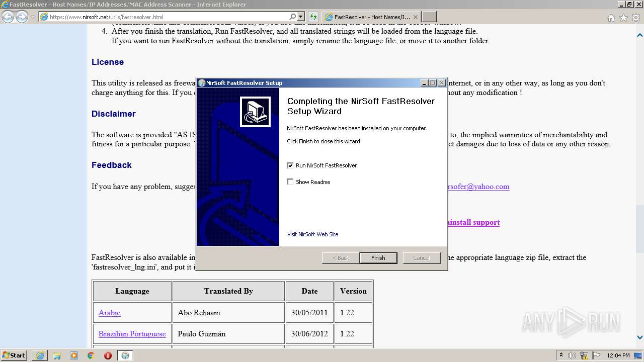Click the Internet Explorer title bar icon
The image size is (644, 362).
tap(5, 5)
